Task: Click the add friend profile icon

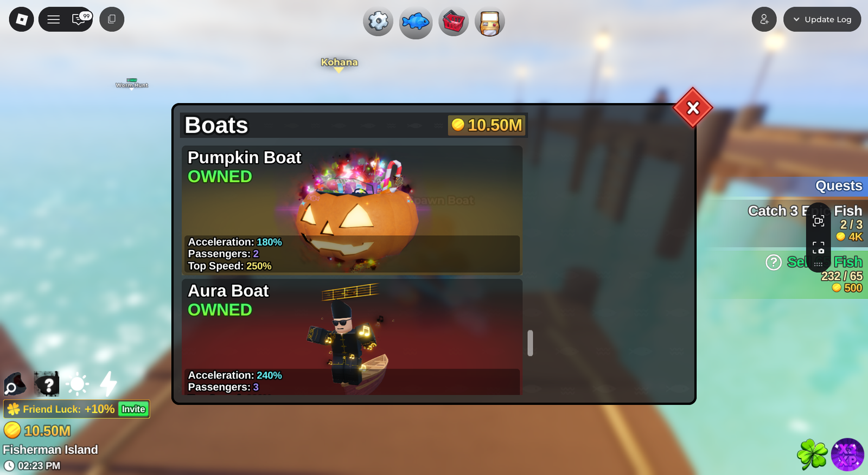Action: coord(764,20)
